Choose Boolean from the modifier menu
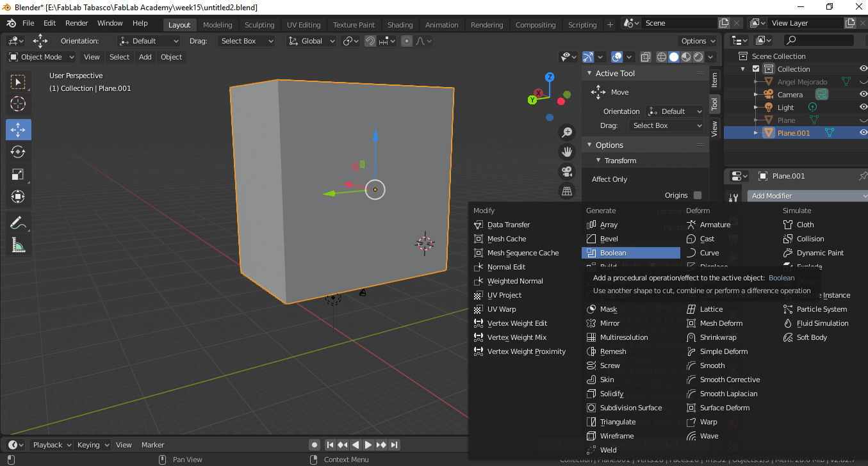868x466 pixels. (x=613, y=253)
